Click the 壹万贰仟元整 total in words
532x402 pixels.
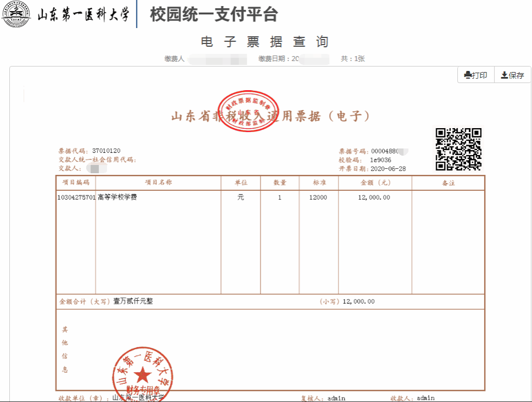click(x=133, y=301)
